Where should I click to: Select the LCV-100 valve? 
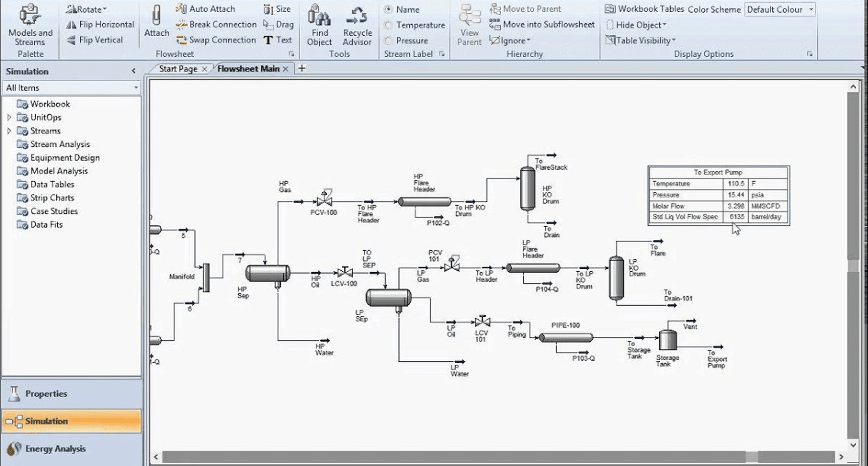[x=345, y=272]
